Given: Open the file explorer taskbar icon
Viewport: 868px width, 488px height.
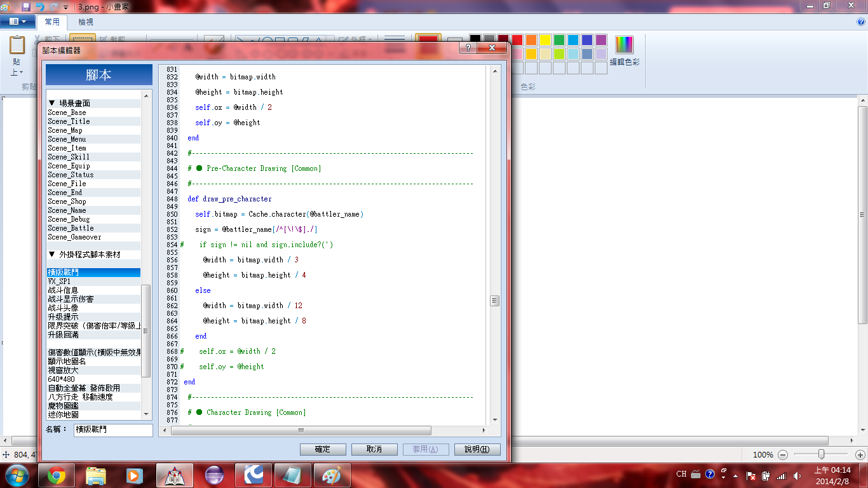Looking at the screenshot, I should [x=96, y=475].
